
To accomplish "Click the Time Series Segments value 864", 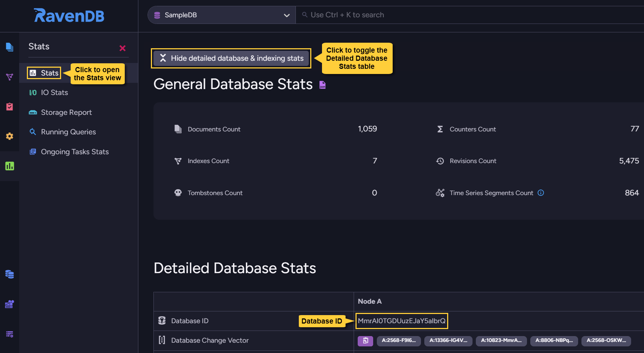I will pos(632,193).
